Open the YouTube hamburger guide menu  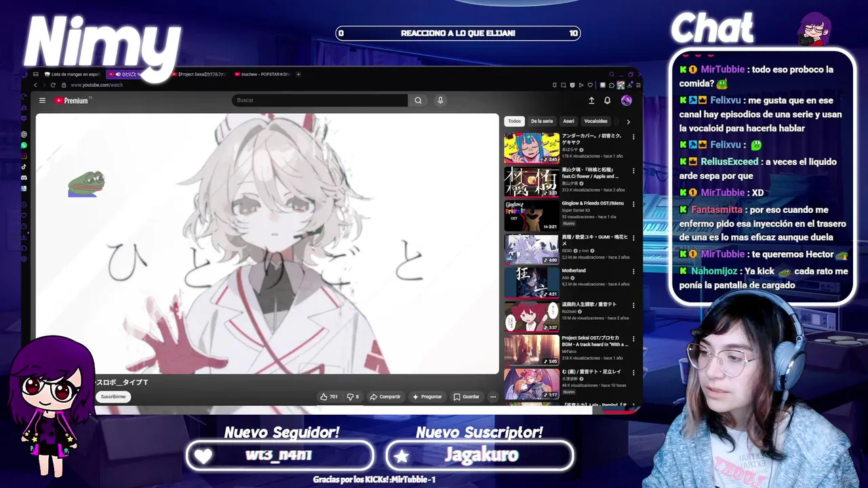pos(42,100)
